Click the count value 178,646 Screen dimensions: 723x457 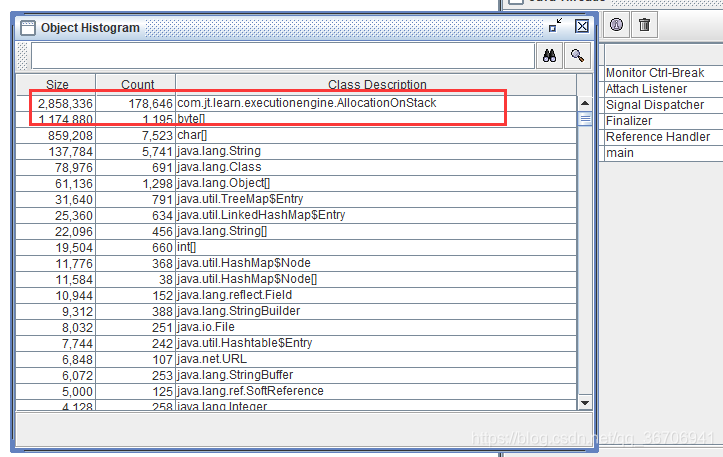pyautogui.click(x=150, y=104)
